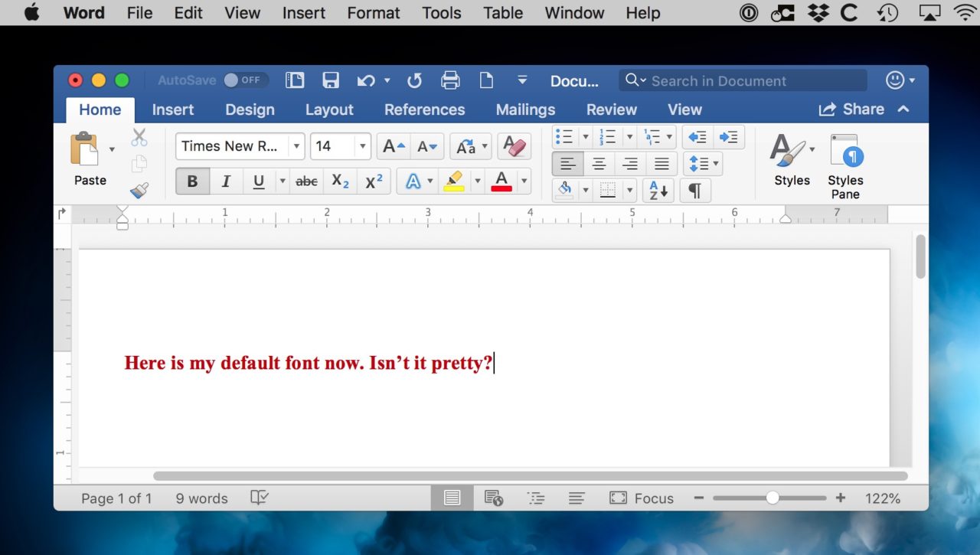Print the document
This screenshot has height=555, width=980.
(x=450, y=80)
